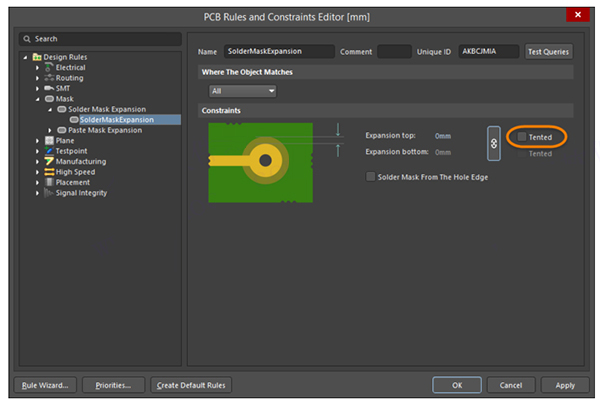Click the Test Queries button
Image resolution: width=600 pixels, height=405 pixels.
pos(548,52)
